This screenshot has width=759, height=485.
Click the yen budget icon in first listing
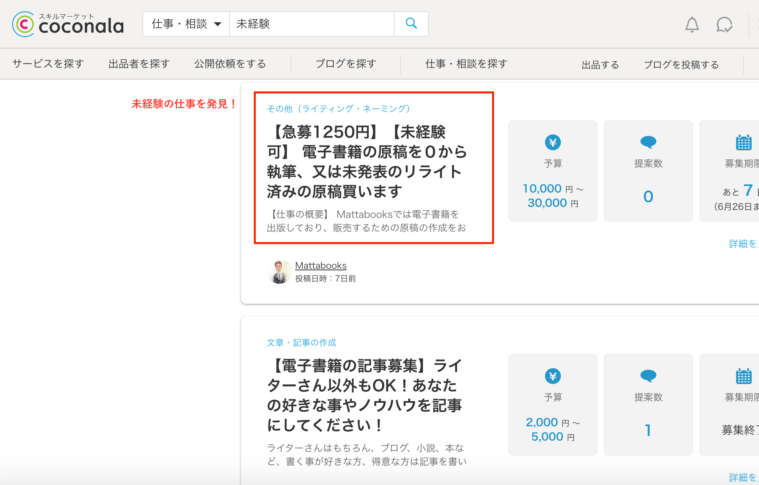553,141
